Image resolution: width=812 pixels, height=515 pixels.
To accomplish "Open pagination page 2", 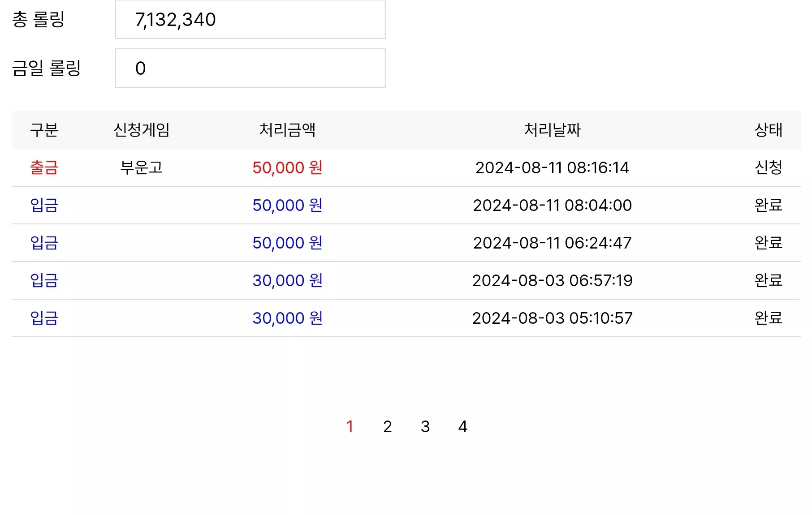I will pos(388,426).
